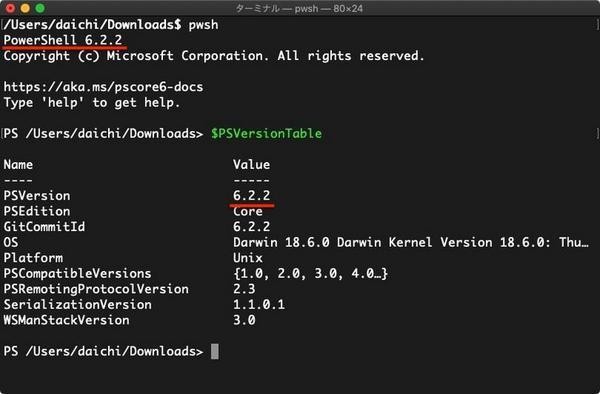
Task: Click the Copyright Microsoft Corporation line
Action: click(214, 56)
